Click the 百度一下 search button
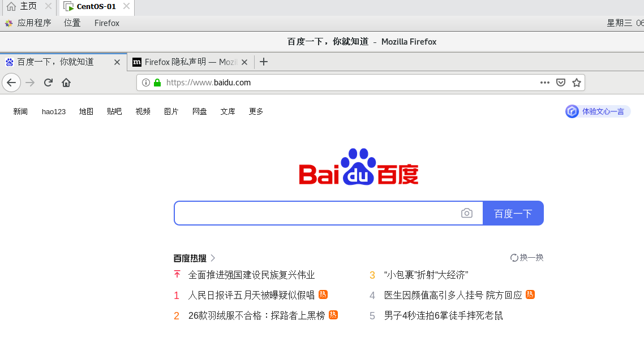Image resolution: width=644 pixels, height=364 pixels. pos(513,213)
